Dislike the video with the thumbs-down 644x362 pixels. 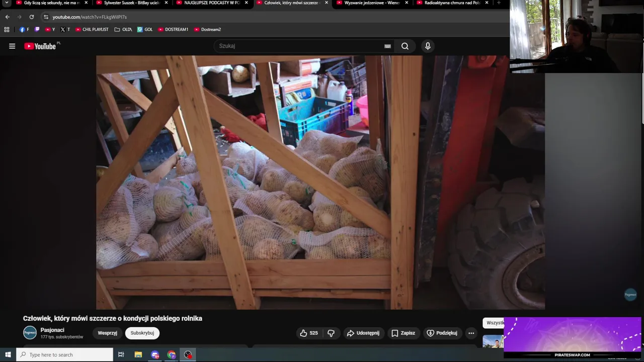click(331, 333)
